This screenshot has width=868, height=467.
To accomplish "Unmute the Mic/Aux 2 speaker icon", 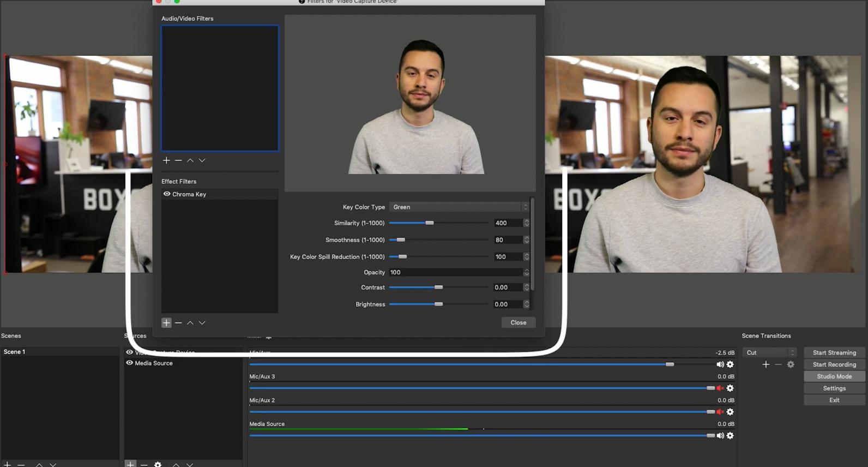I will coord(720,412).
